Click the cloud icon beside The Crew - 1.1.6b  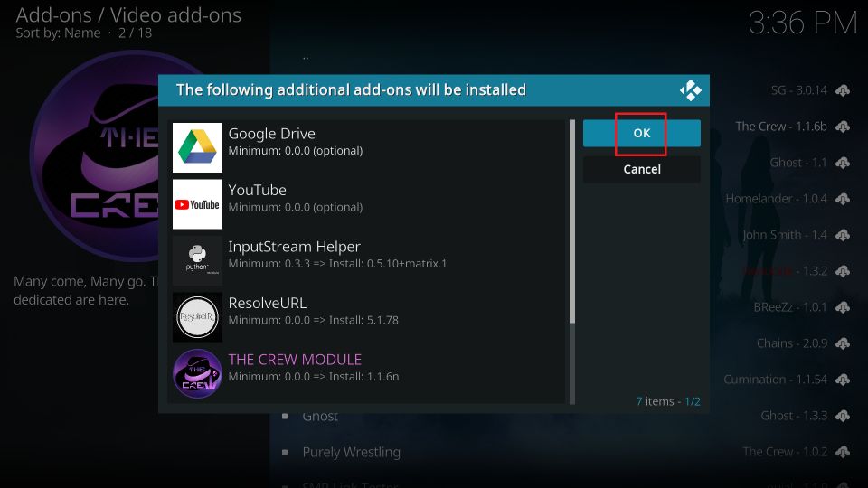point(843,127)
